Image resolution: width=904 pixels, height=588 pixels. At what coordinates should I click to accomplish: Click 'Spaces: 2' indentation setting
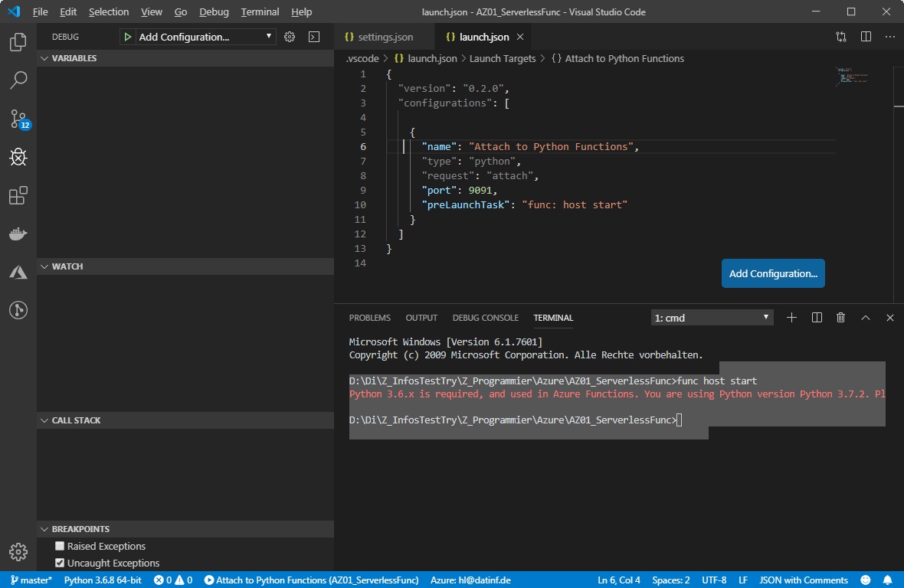670,580
